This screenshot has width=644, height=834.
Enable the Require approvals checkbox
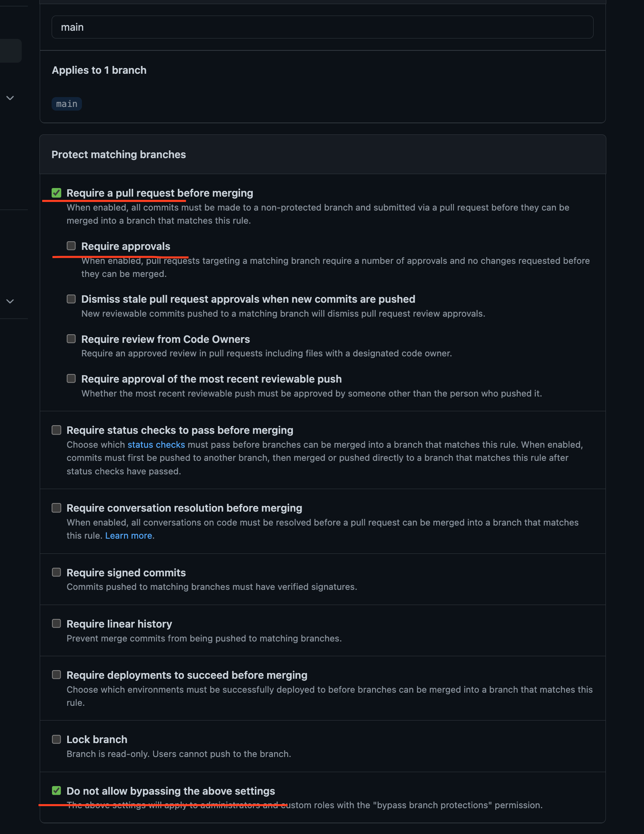[x=71, y=246]
